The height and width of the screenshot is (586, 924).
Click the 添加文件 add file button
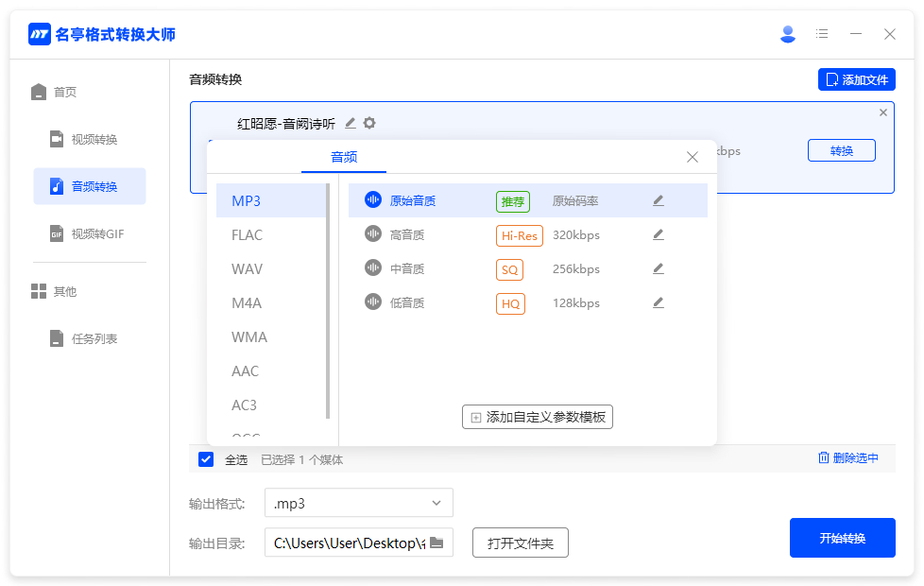click(856, 79)
